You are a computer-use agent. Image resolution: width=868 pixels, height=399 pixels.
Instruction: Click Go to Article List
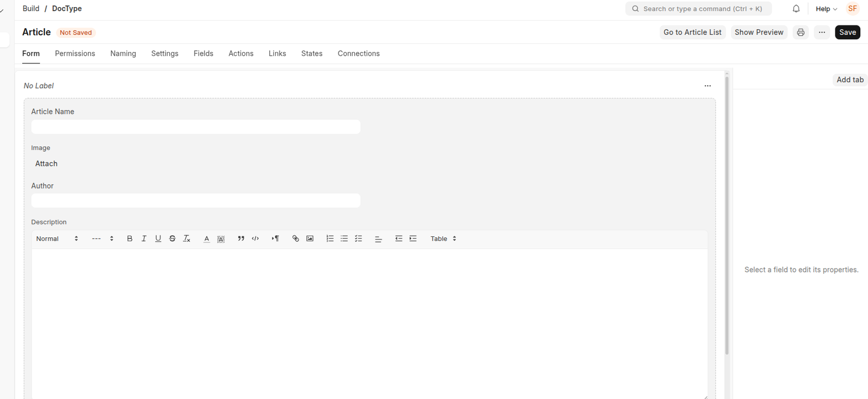(x=692, y=33)
